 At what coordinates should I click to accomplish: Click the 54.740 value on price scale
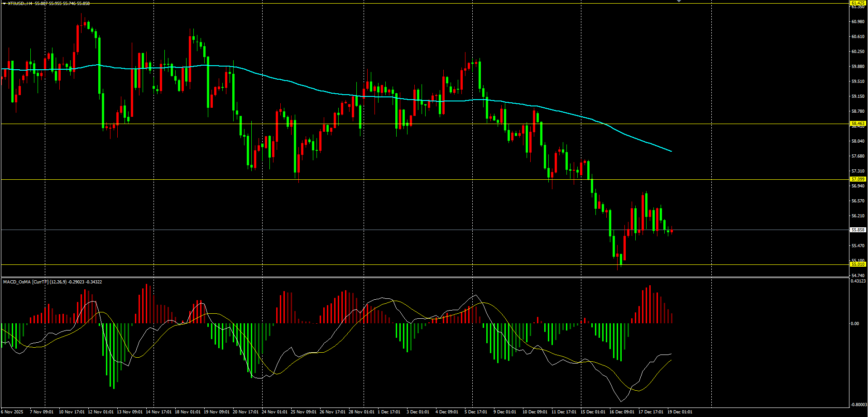pos(858,275)
